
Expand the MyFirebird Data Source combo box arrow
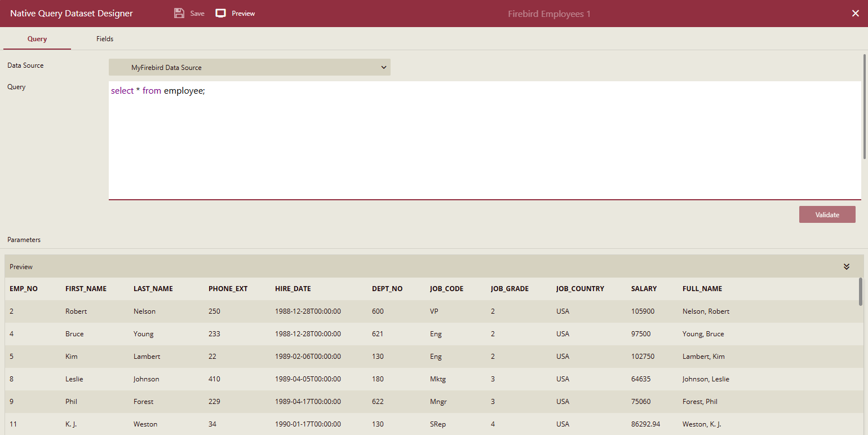[x=384, y=67]
